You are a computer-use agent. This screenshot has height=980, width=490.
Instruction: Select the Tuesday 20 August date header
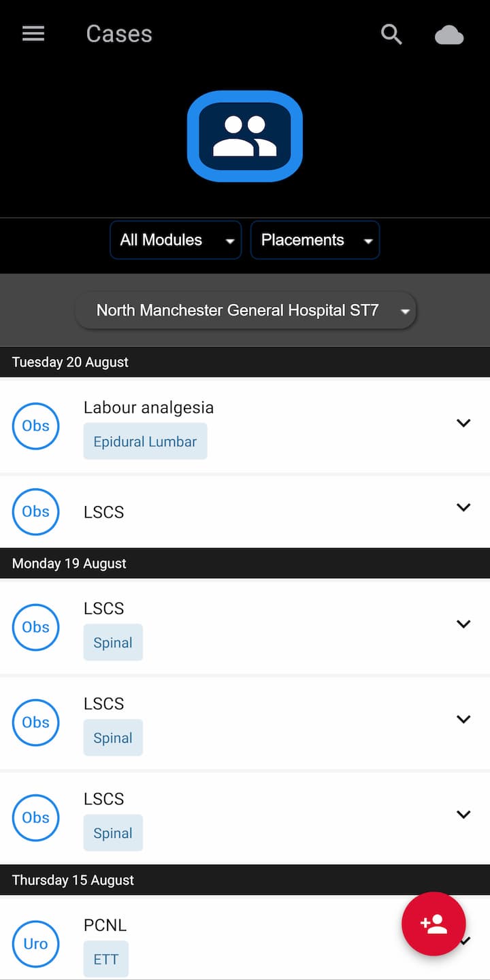tap(71, 362)
